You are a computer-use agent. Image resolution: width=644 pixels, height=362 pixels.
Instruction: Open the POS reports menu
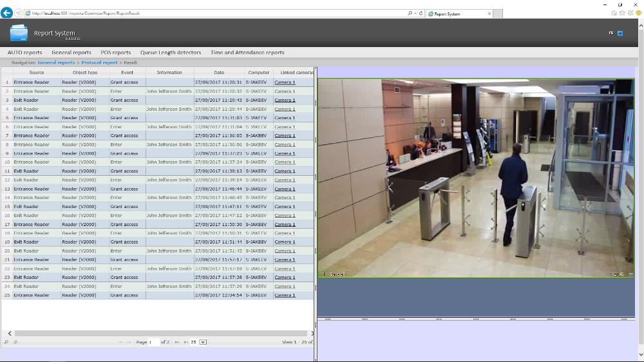115,53
